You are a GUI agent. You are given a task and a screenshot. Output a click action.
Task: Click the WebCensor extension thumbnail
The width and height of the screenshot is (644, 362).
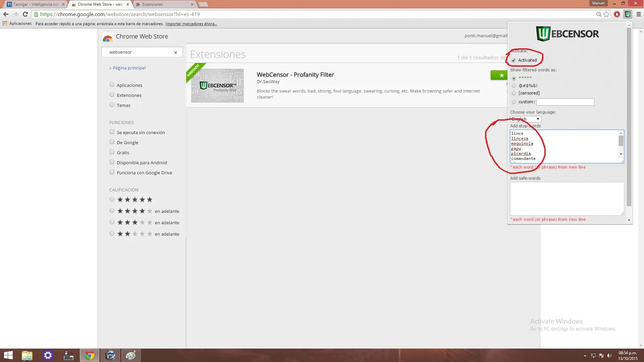[x=217, y=85]
